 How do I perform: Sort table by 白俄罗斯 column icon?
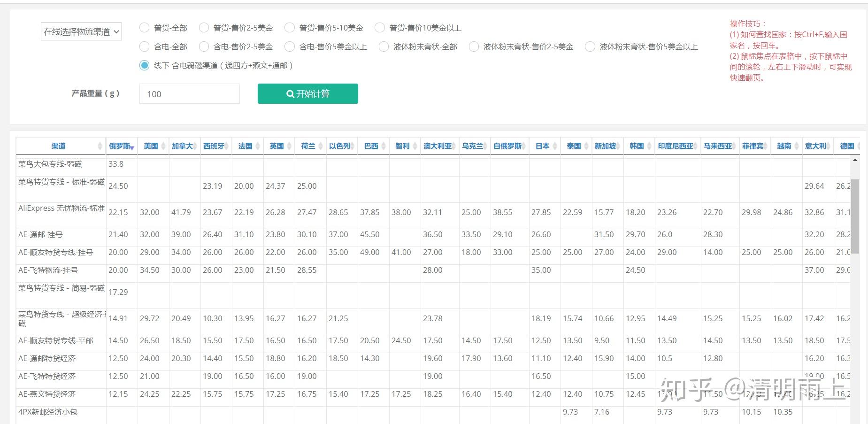[x=524, y=146]
